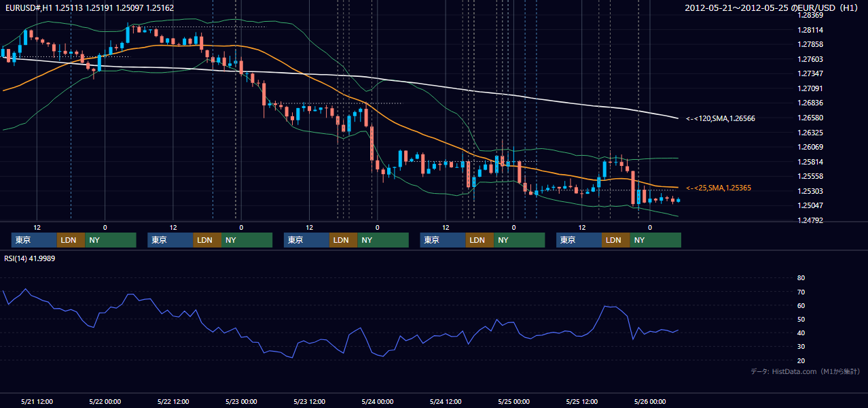Click the NY session block above 5/23 00:00

(x=247, y=240)
